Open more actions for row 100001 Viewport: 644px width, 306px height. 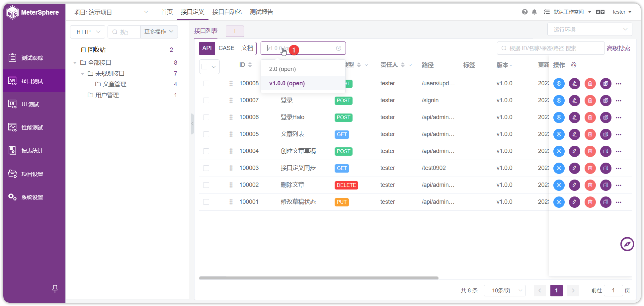point(619,202)
